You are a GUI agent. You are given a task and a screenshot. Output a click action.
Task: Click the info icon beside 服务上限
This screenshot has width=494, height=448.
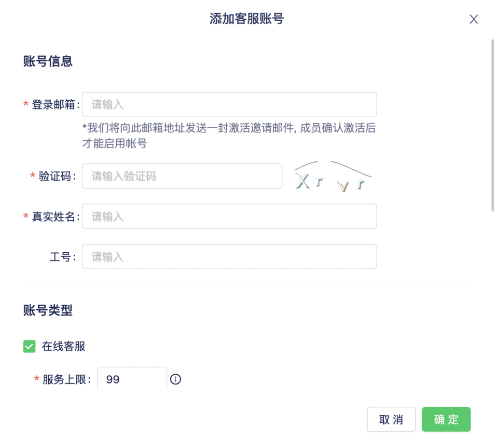click(x=176, y=379)
